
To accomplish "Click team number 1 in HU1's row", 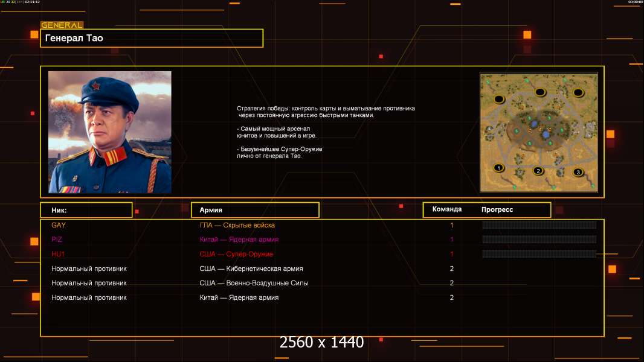I will [x=451, y=254].
